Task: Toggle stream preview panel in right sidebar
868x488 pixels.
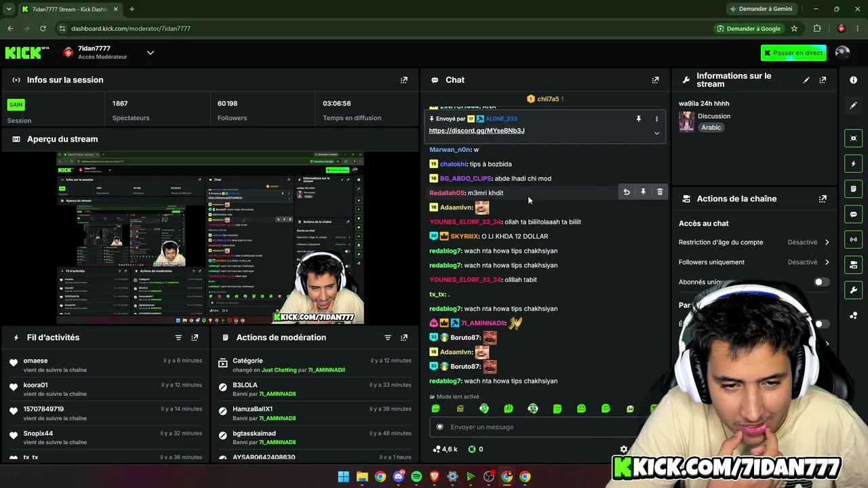Action: tap(853, 138)
